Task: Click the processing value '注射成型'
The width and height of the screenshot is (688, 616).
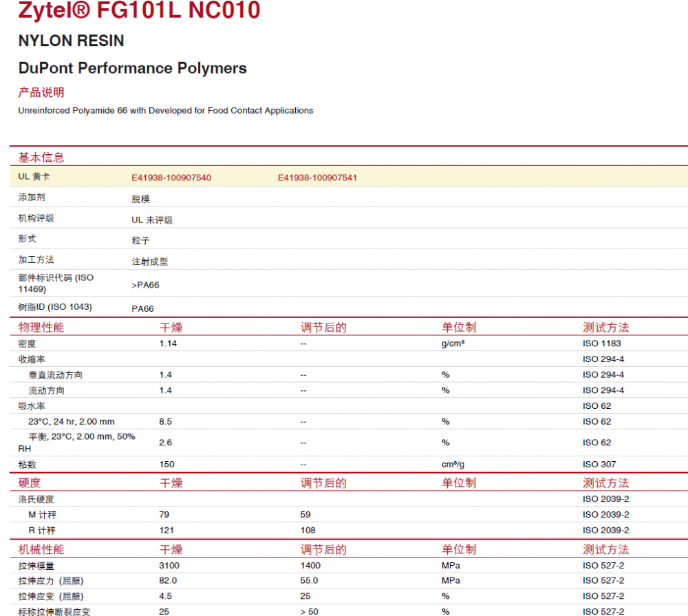Action: (x=149, y=262)
